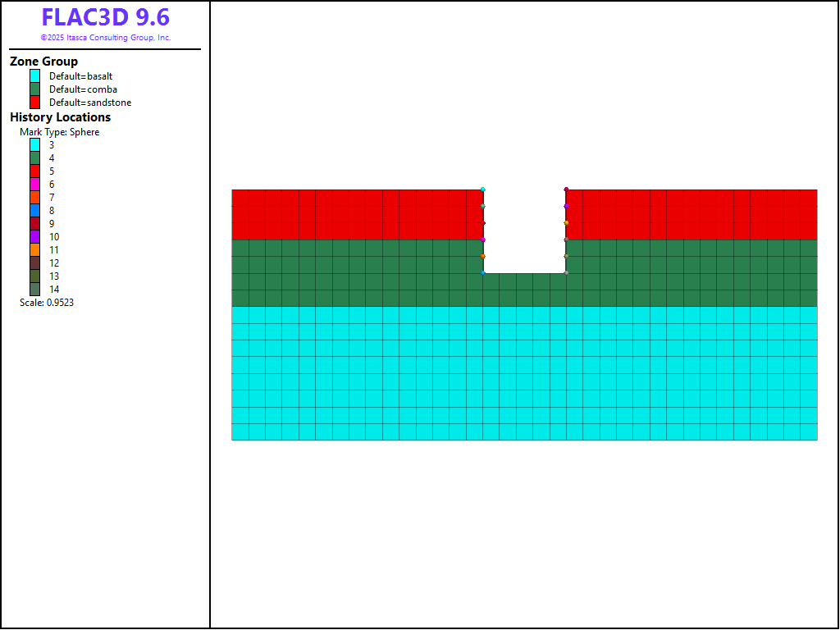Select the Zone Group legend heading
The image size is (840, 630).
(44, 62)
